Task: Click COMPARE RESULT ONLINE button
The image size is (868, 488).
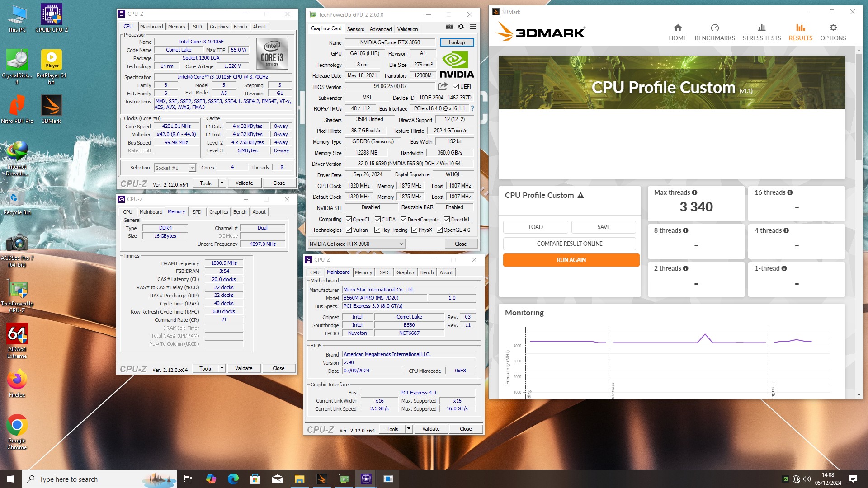Action: (x=570, y=244)
